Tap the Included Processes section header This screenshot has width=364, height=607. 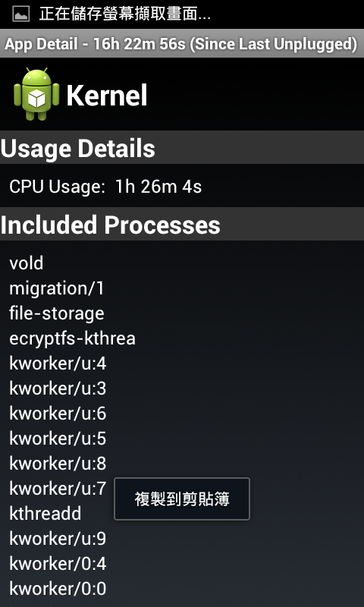click(182, 225)
